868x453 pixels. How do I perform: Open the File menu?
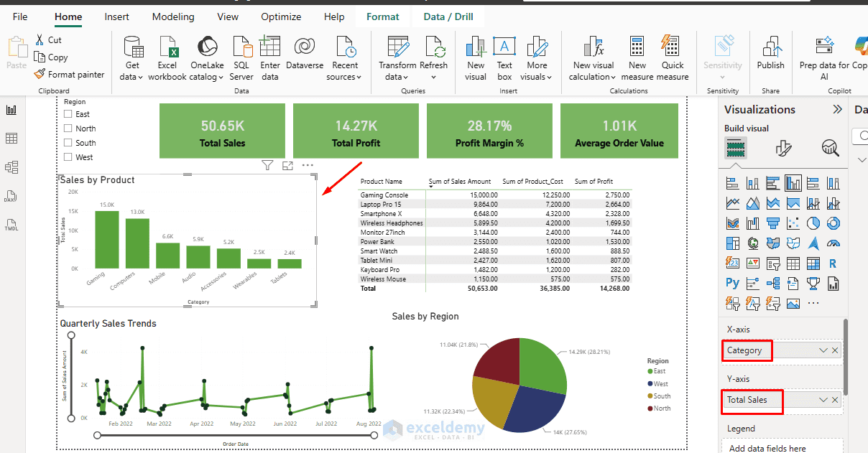point(20,17)
